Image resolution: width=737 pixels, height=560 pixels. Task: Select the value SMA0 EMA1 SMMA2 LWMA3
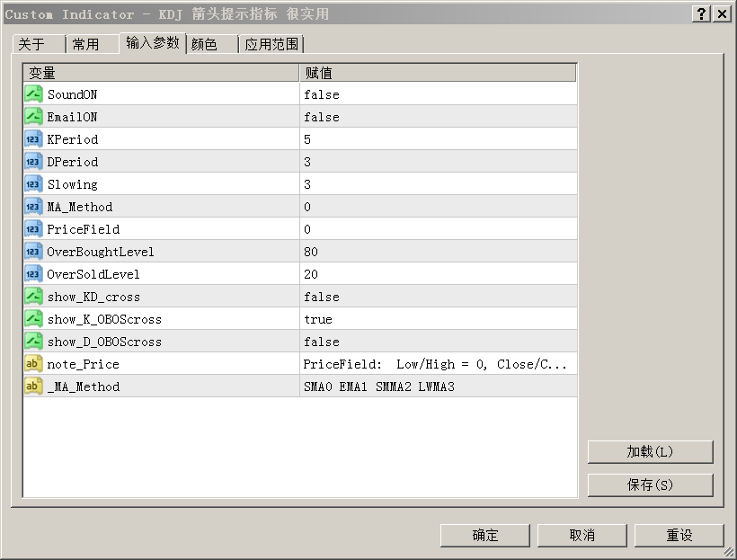click(x=379, y=387)
